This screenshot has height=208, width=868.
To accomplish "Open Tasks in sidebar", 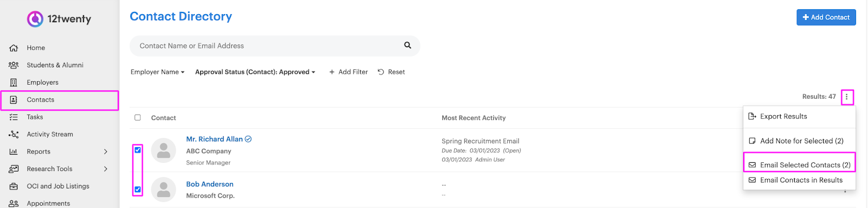I will (x=35, y=117).
